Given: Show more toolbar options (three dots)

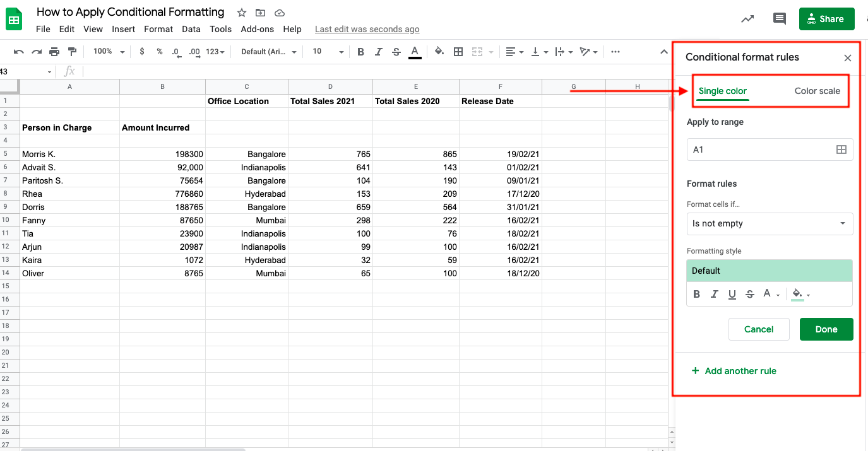Looking at the screenshot, I should pos(615,52).
